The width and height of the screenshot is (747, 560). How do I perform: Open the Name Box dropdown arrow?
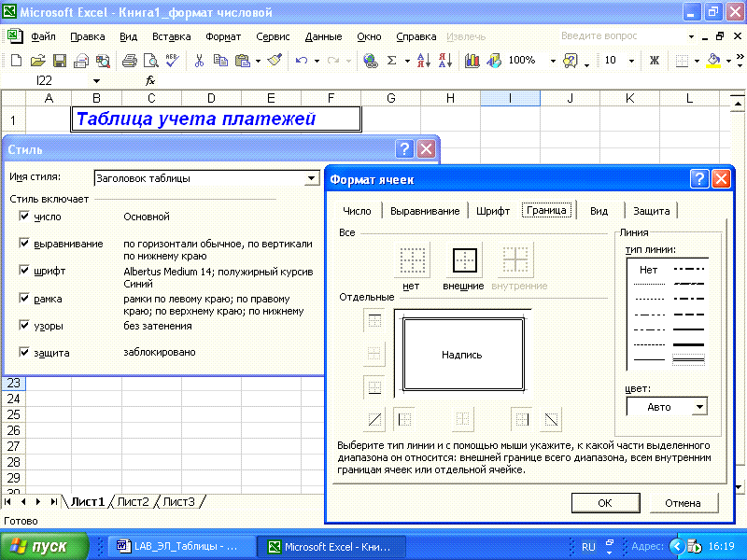(x=97, y=81)
